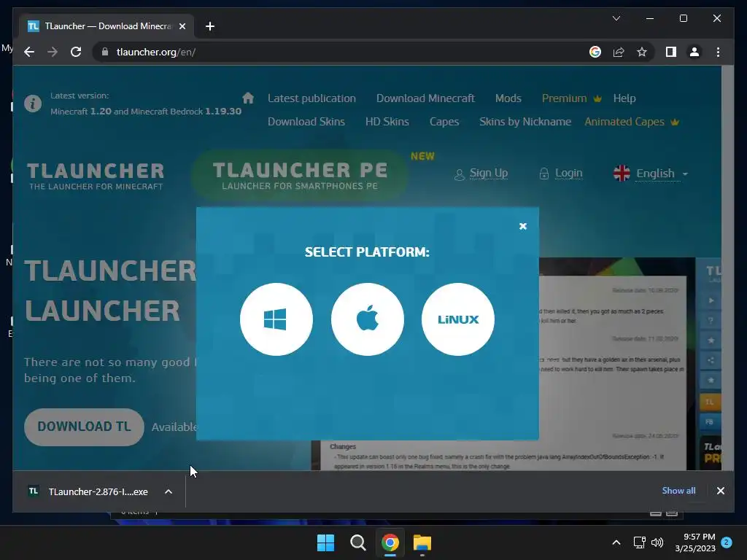Select the TLauncher browser tab
Image resolution: width=747 pixels, height=560 pixels.
(107, 26)
